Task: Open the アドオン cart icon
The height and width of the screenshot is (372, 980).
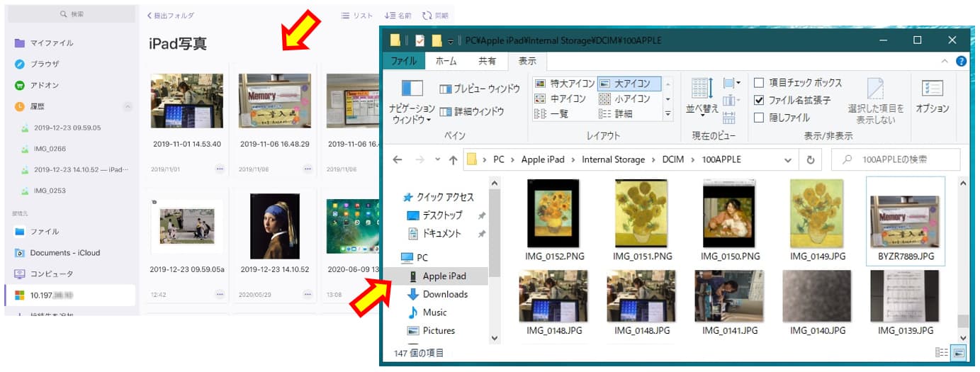Action: pyautogui.click(x=20, y=85)
